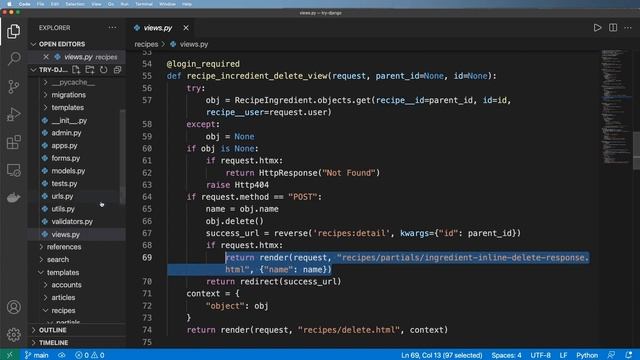Screen dimensions: 640x360
Task: Click the eye icon in the status bar
Action: 62,355
